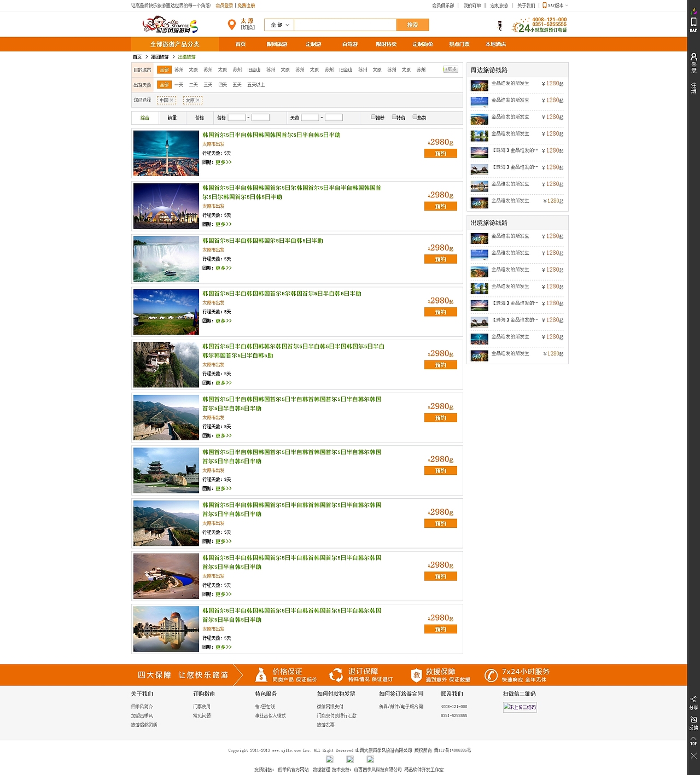This screenshot has height=775, width=700.
Task: Open 跟团旅游 navigation item
Action: (x=277, y=44)
